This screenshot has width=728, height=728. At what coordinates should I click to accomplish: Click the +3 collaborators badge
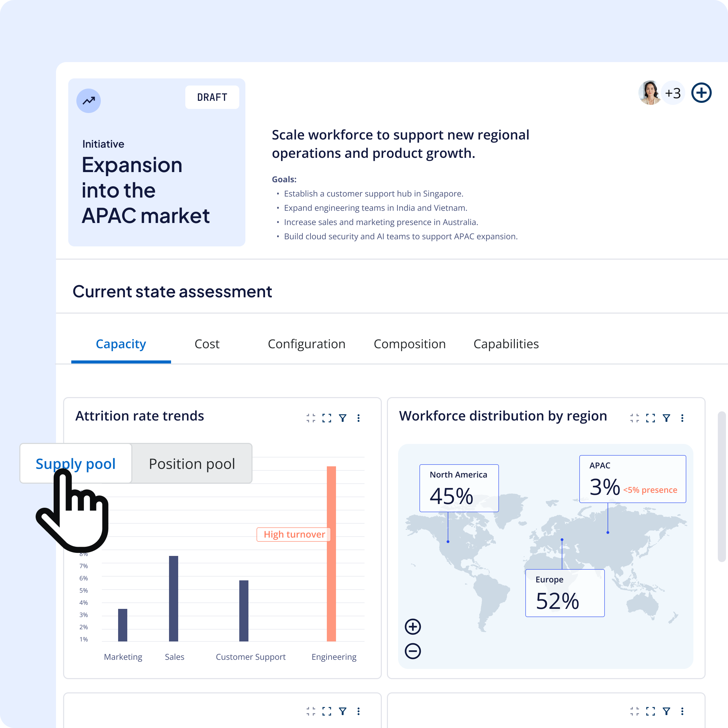[673, 93]
